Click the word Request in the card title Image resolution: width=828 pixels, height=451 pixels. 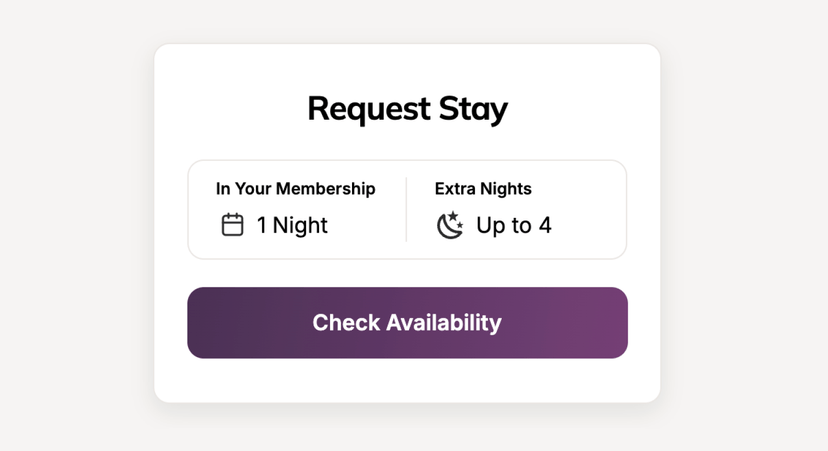[x=369, y=109]
